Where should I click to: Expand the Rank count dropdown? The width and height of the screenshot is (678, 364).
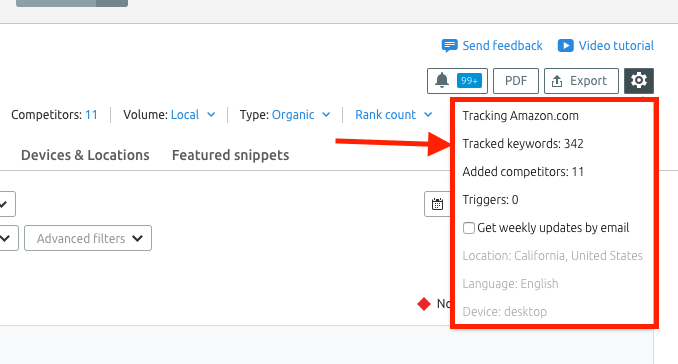point(393,115)
